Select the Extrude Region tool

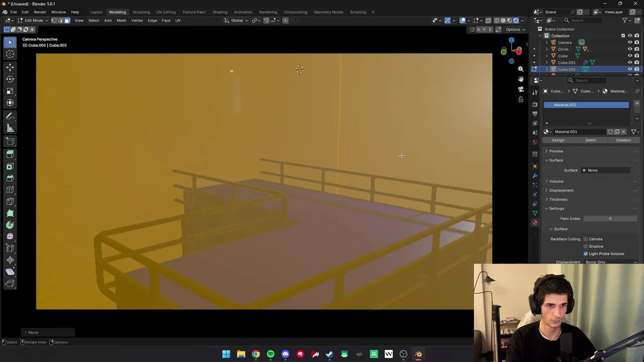10,154
